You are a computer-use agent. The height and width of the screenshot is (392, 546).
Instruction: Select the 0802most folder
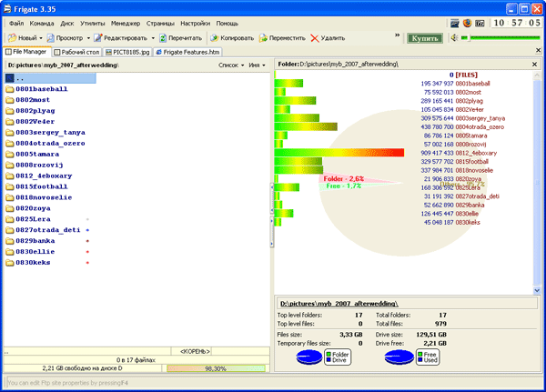point(28,100)
